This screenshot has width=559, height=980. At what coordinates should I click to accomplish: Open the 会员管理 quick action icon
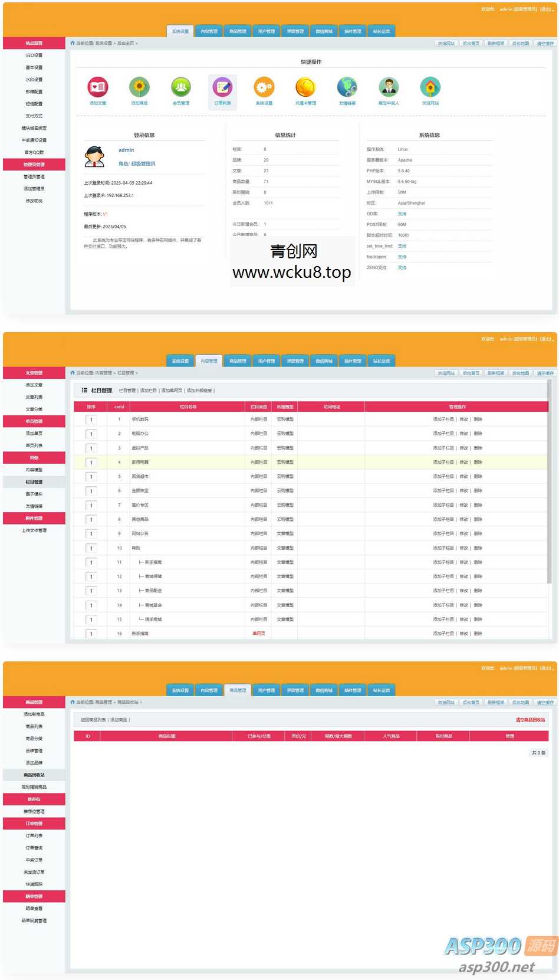pyautogui.click(x=181, y=87)
